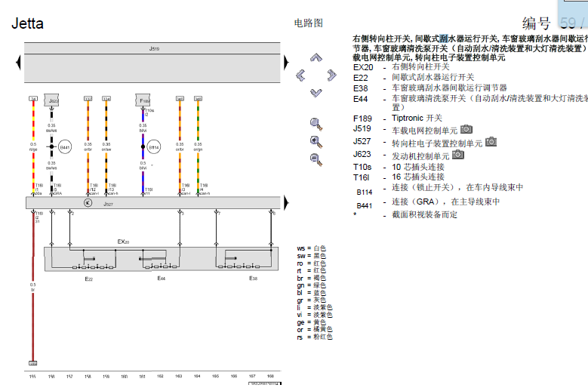The width and height of the screenshot is (588, 391).
Task: Select the J623 component box in diagram
Action: 52,100
